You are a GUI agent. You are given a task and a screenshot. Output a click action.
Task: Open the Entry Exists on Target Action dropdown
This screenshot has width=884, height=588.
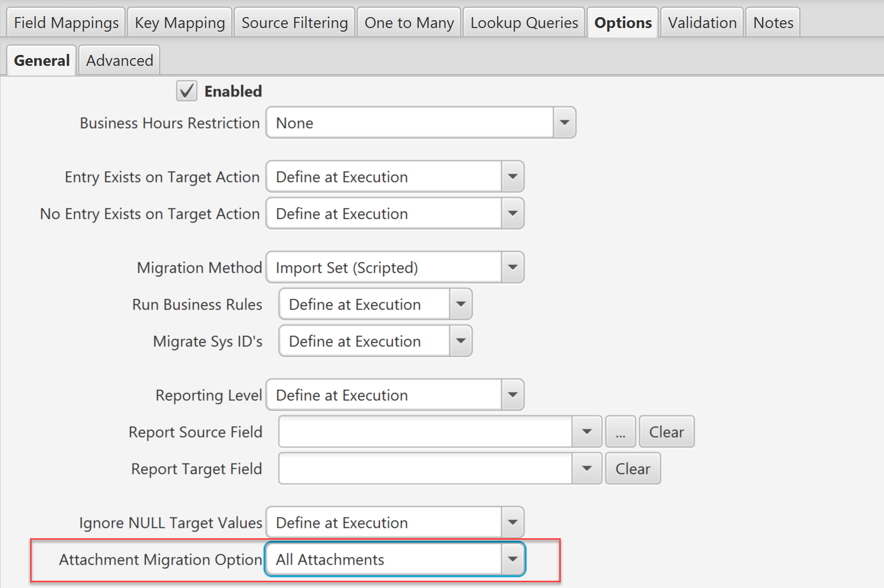512,177
